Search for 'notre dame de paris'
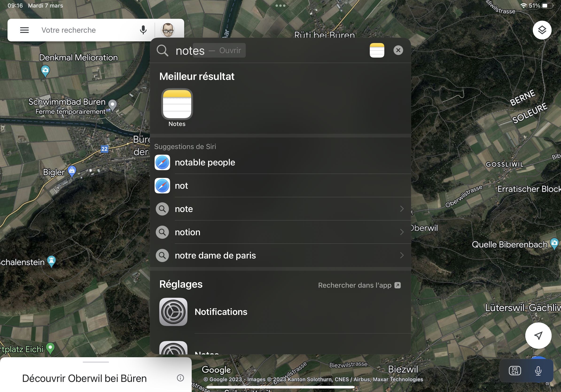The image size is (561, 392). [x=280, y=255]
